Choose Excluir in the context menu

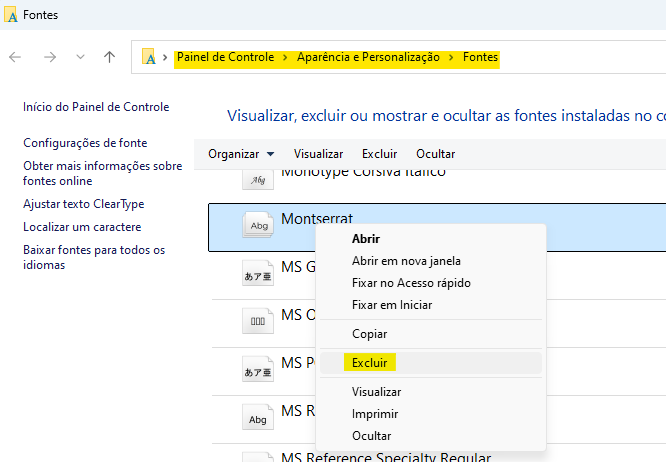(x=370, y=363)
